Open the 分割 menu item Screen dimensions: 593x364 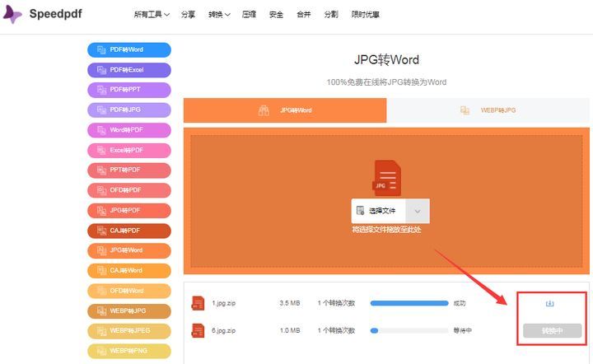click(x=331, y=14)
